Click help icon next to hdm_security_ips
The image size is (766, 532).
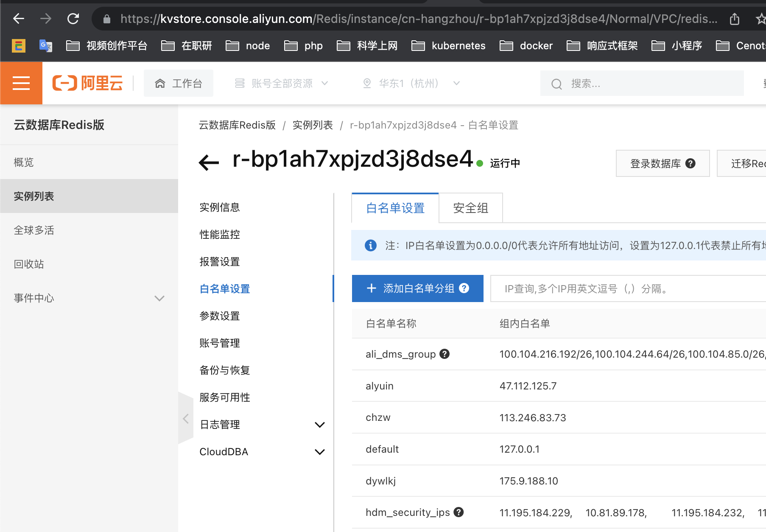click(x=458, y=512)
